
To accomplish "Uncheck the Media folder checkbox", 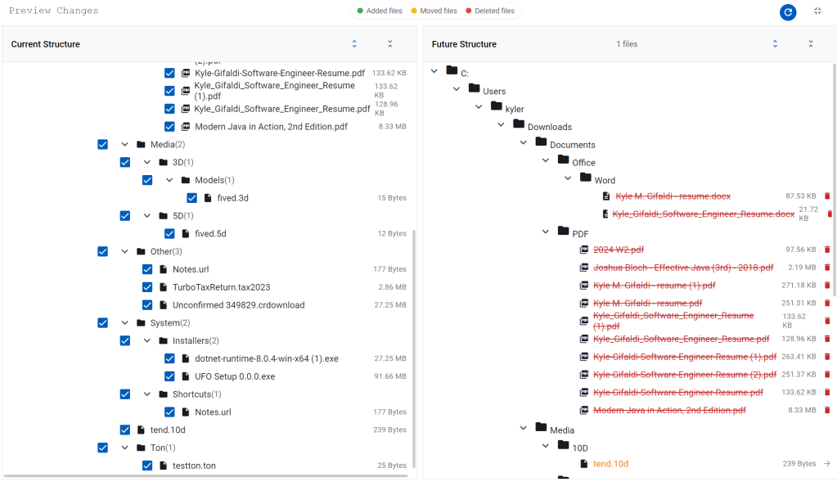I will (x=102, y=145).
